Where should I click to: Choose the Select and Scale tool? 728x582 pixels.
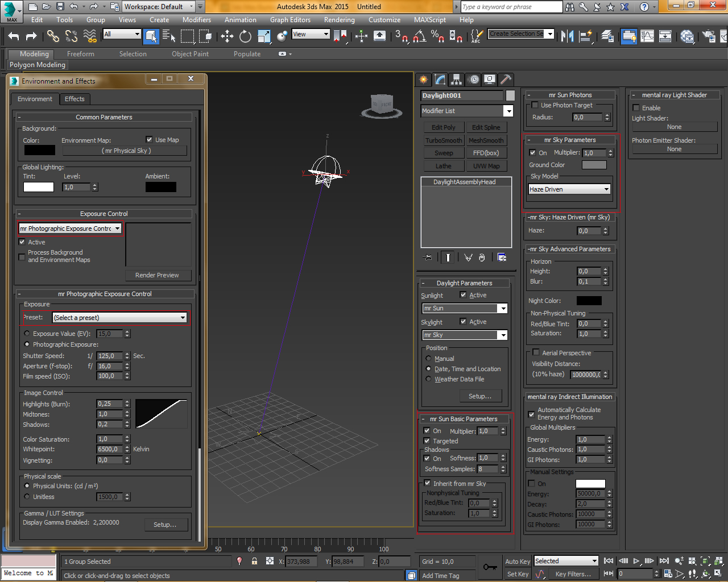pyautogui.click(x=264, y=36)
